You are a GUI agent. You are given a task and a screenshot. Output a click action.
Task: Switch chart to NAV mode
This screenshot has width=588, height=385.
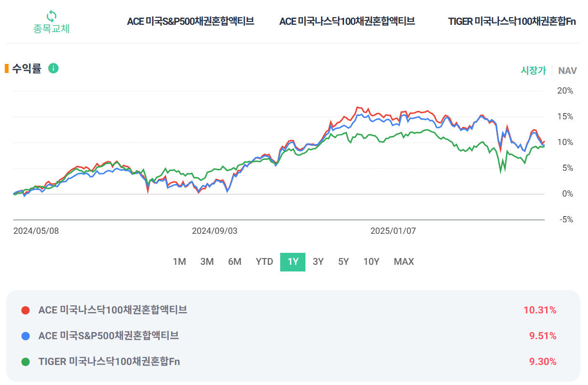(x=567, y=70)
